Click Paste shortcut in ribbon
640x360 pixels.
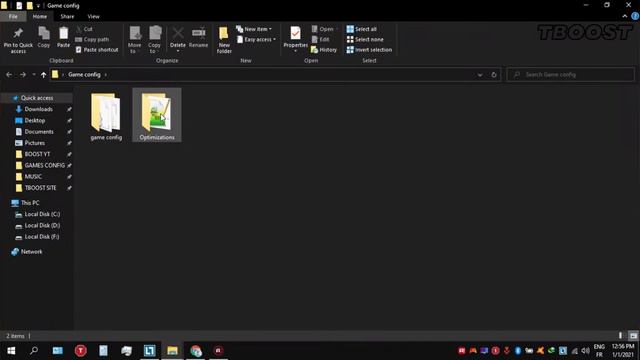click(x=97, y=49)
